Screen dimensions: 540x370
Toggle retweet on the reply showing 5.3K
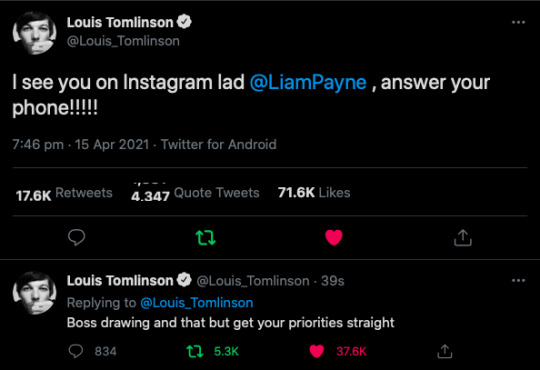point(195,351)
